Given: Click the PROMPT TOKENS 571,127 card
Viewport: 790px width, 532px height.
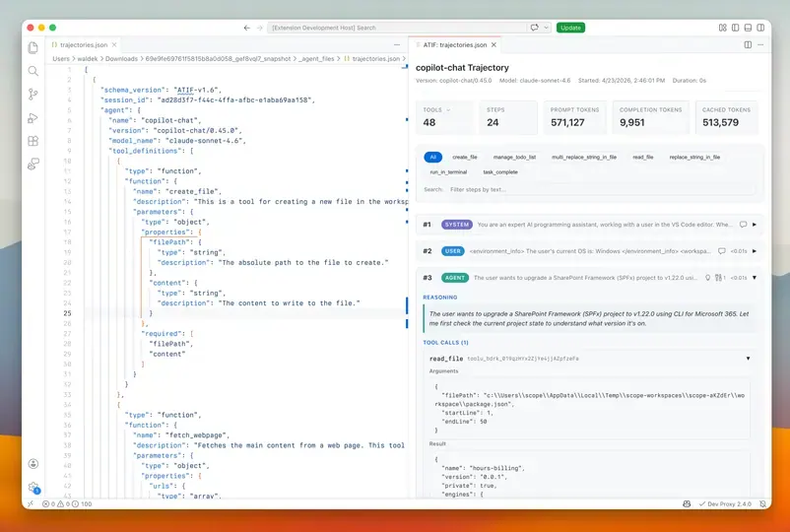Looking at the screenshot, I should (575, 117).
